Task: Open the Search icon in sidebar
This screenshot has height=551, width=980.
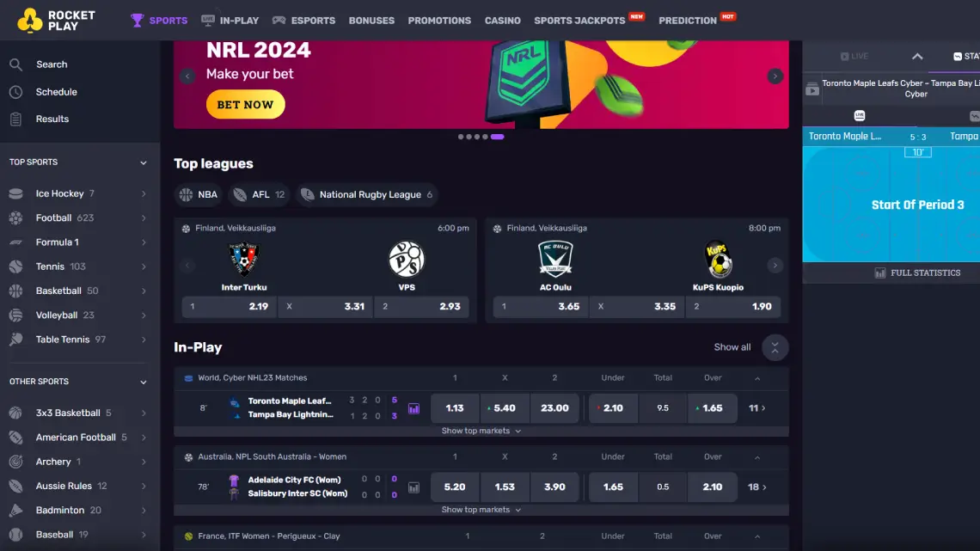Action: (x=15, y=64)
